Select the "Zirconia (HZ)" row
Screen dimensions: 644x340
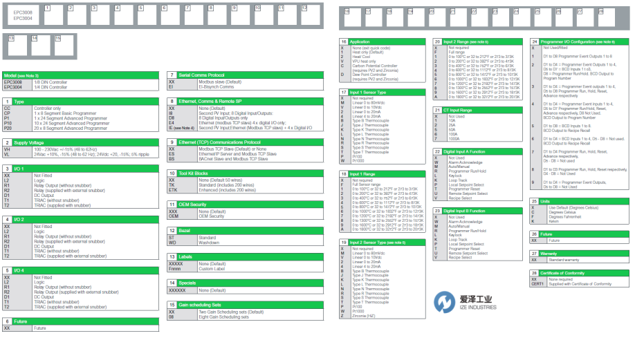click(383, 316)
